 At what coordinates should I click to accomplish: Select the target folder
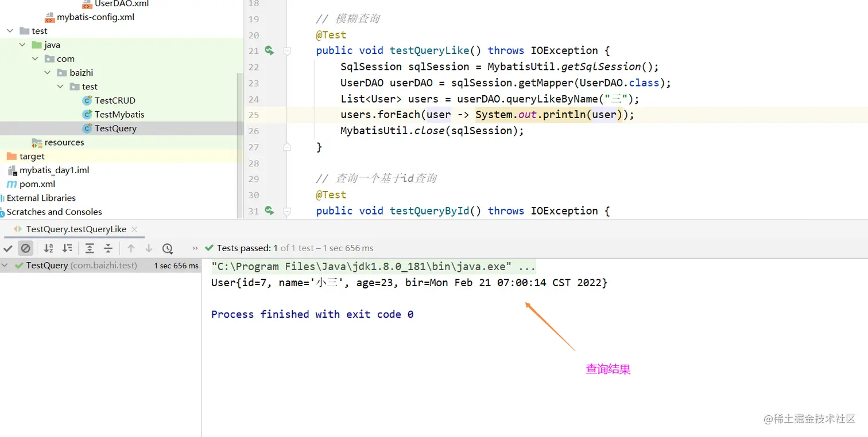click(x=32, y=157)
